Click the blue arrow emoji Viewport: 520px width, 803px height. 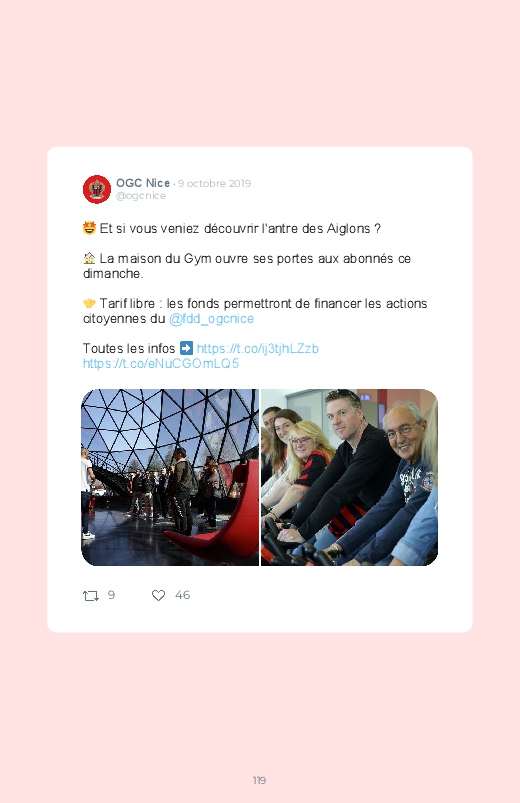[x=186, y=348]
